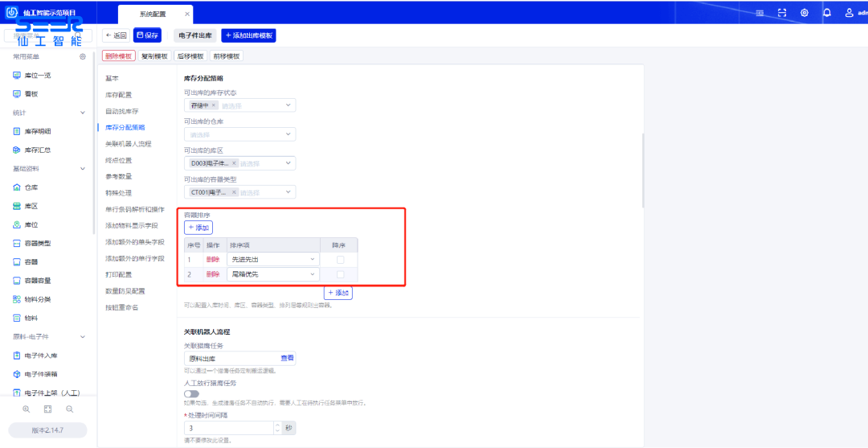Click the scan icon in header

[x=782, y=13]
